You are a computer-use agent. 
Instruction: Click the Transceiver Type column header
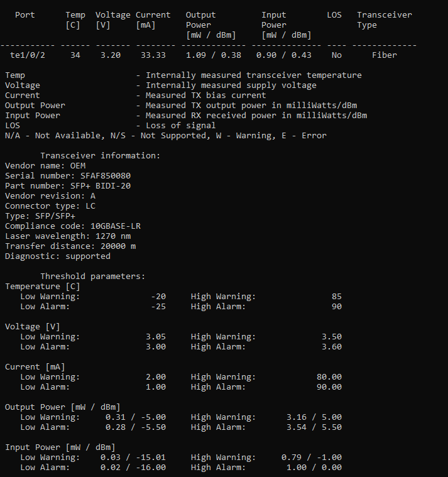pyautogui.click(x=385, y=19)
